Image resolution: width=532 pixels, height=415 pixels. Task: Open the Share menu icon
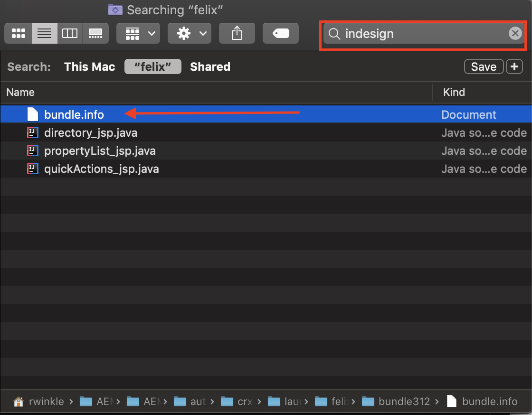(237, 33)
